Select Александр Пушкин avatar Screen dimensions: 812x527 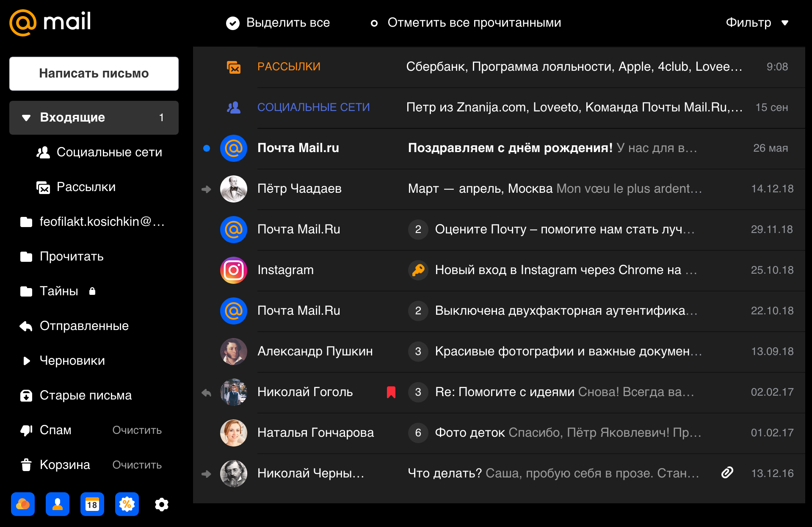click(234, 352)
